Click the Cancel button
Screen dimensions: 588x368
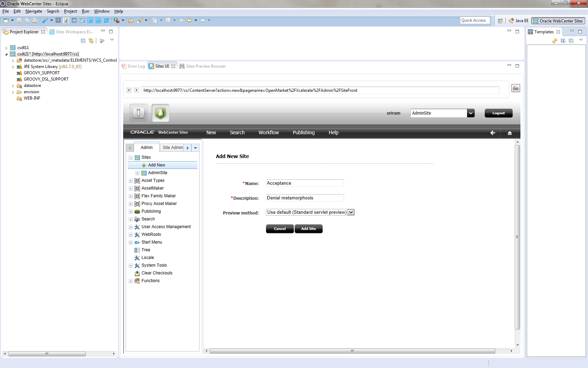(x=280, y=229)
